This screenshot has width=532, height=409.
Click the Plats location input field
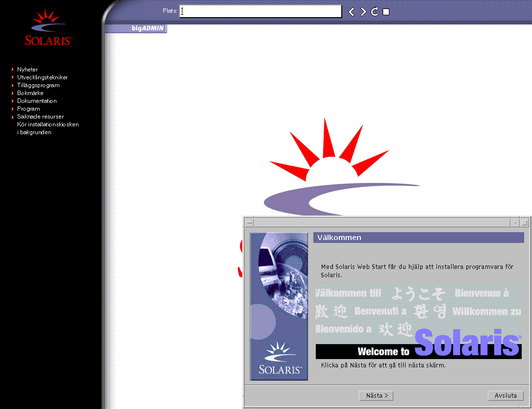pos(260,11)
